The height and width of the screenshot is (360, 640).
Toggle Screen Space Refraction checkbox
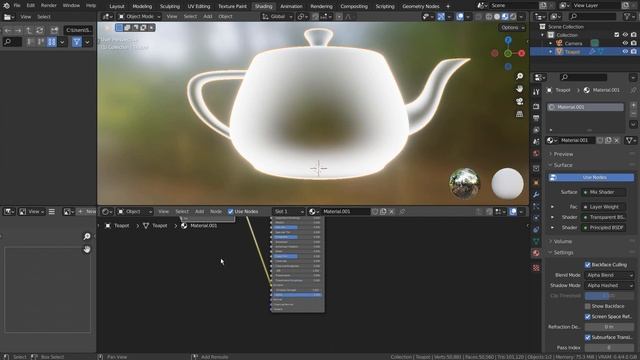[x=588, y=317]
